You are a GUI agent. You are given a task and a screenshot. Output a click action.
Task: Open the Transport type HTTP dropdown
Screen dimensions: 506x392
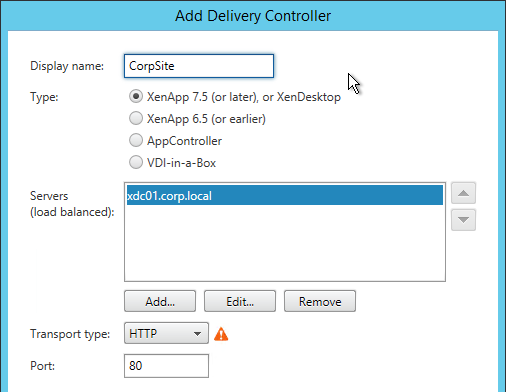pyautogui.click(x=166, y=333)
